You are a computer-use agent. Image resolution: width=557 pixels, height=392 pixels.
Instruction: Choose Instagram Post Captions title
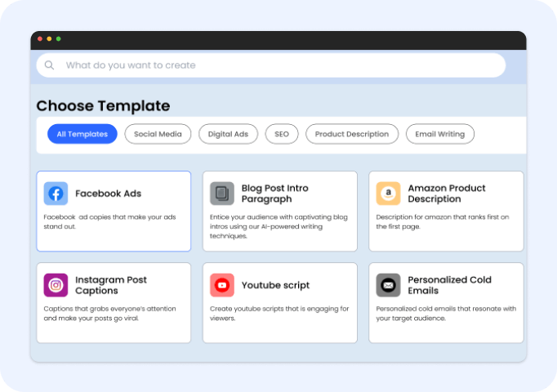[x=111, y=285]
